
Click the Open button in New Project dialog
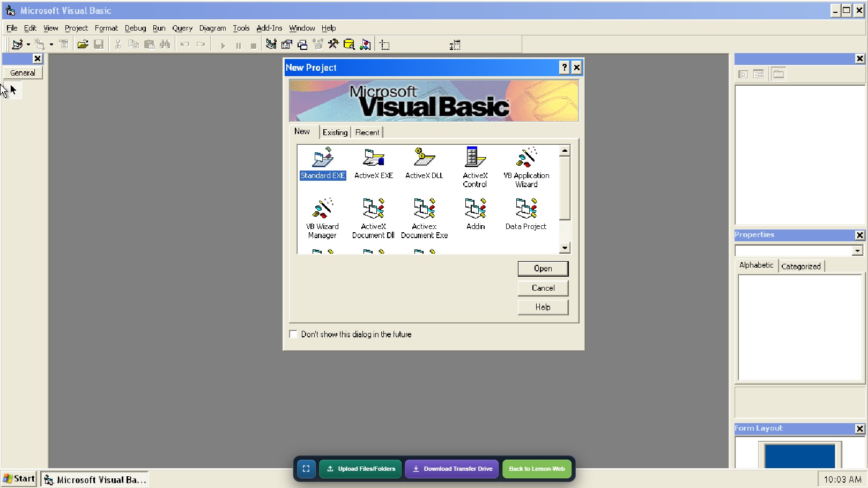coord(543,269)
